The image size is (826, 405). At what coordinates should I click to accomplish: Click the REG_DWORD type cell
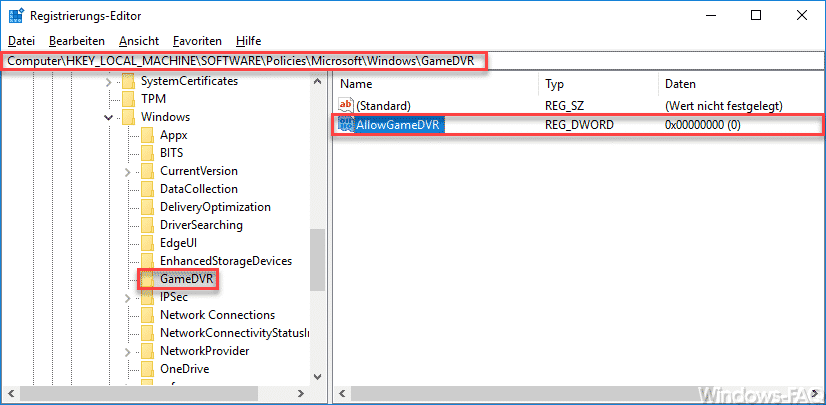579,125
